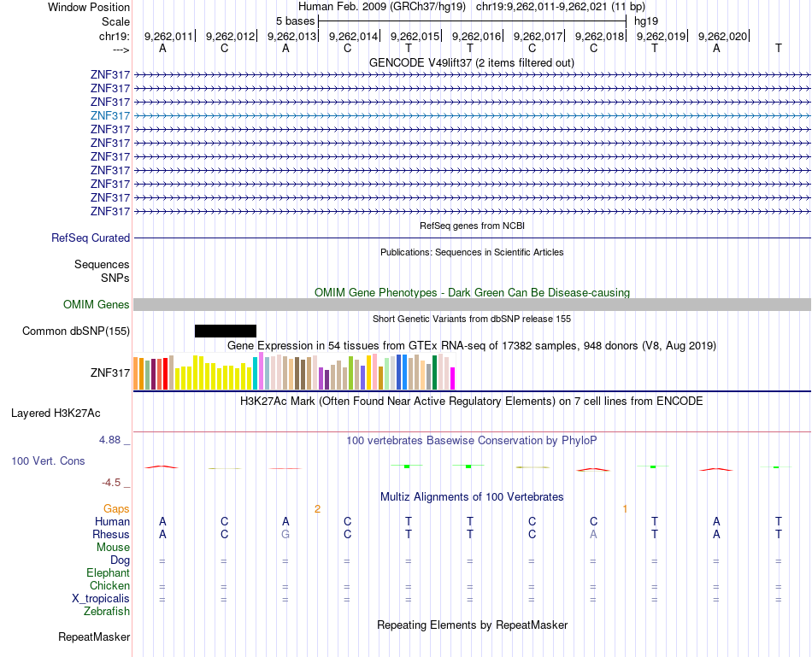This screenshot has width=812, height=657.
Task: Click the chr19:9,262,011-9,262,021 position header
Action: point(561,7)
